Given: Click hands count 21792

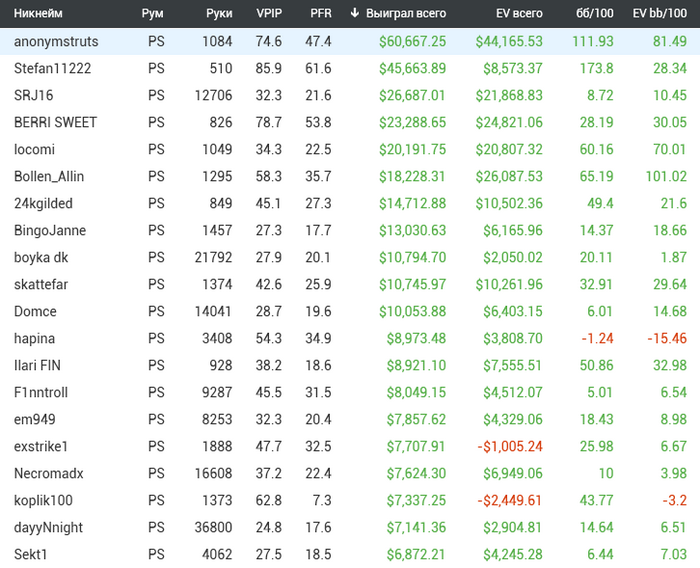Looking at the screenshot, I should point(213,257).
